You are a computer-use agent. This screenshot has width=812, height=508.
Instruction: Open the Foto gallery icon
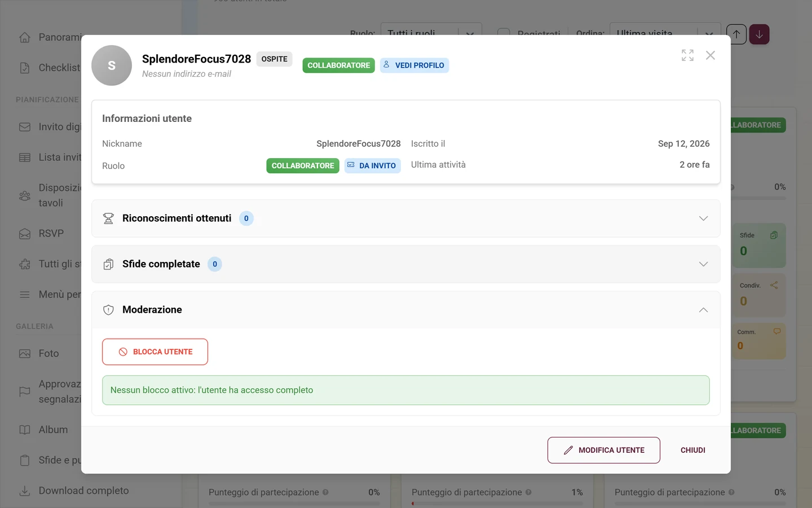click(x=25, y=353)
